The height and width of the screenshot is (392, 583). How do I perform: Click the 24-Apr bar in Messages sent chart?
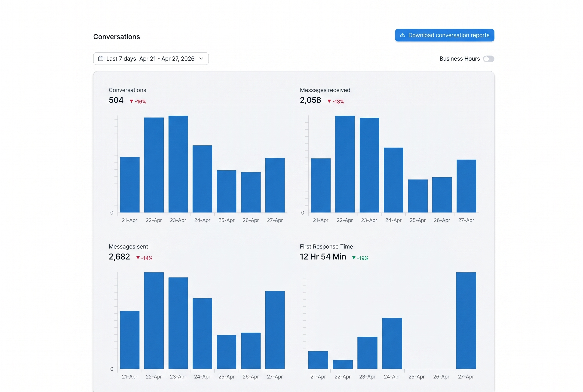pyautogui.click(x=202, y=334)
